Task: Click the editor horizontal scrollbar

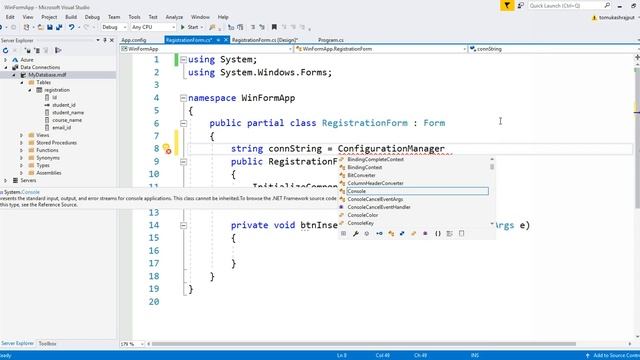Action: point(363,344)
